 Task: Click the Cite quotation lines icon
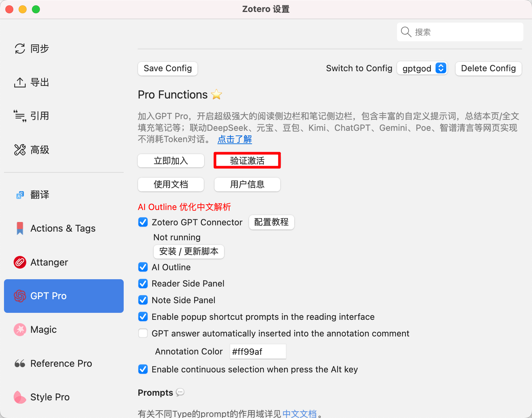coord(20,116)
